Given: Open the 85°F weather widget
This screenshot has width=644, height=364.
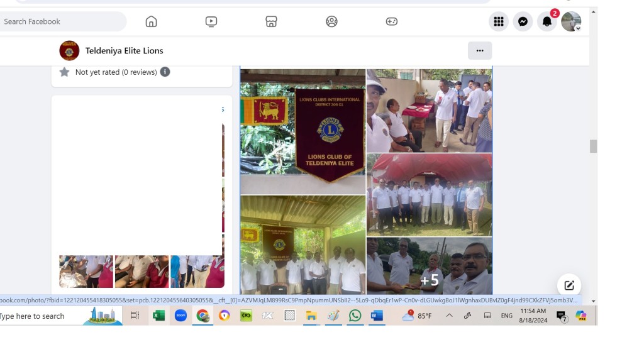Looking at the screenshot, I should (x=416, y=316).
